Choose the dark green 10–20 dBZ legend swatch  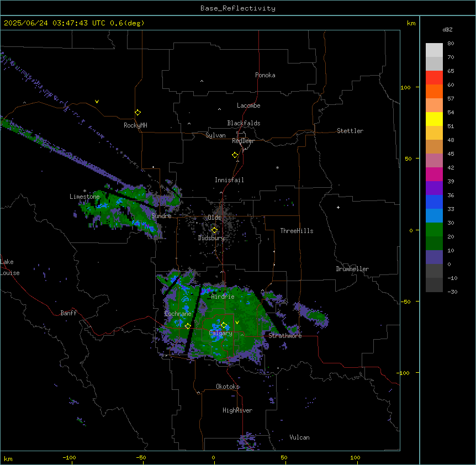point(434,244)
